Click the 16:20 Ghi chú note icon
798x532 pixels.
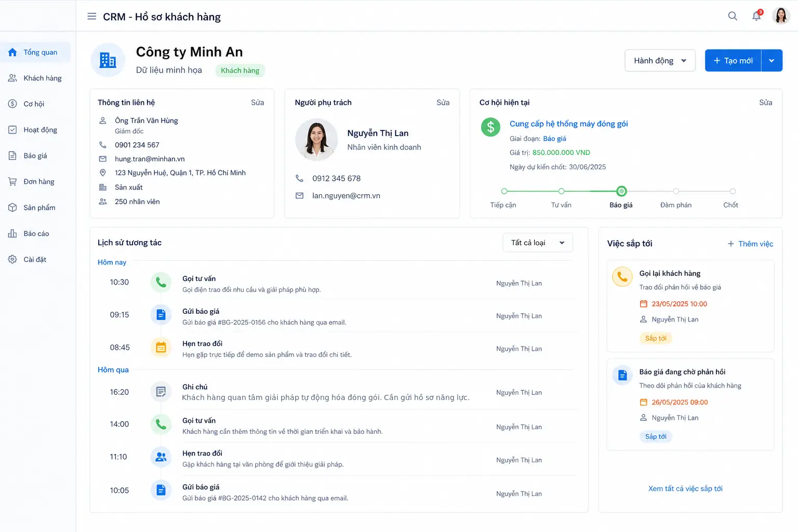(161, 392)
